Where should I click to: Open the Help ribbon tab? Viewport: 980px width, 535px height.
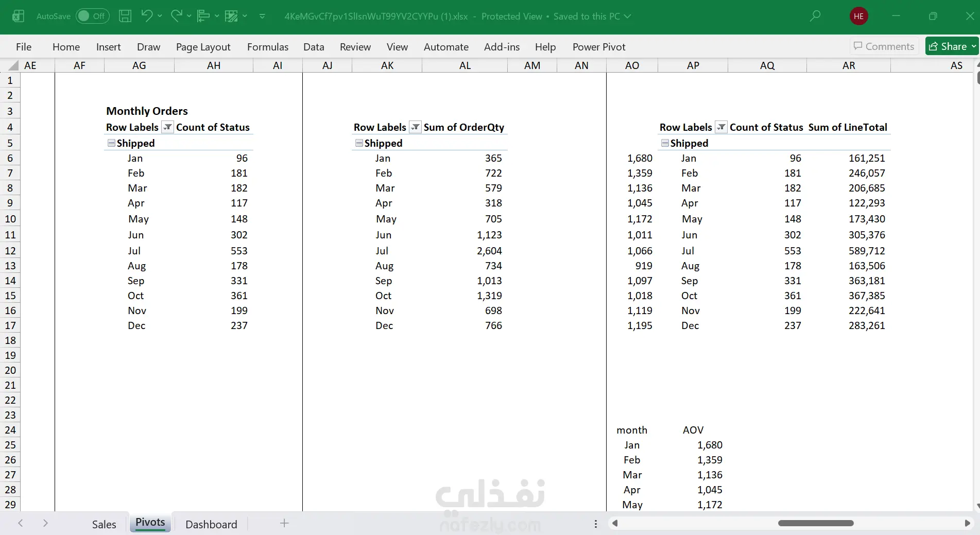click(545, 47)
